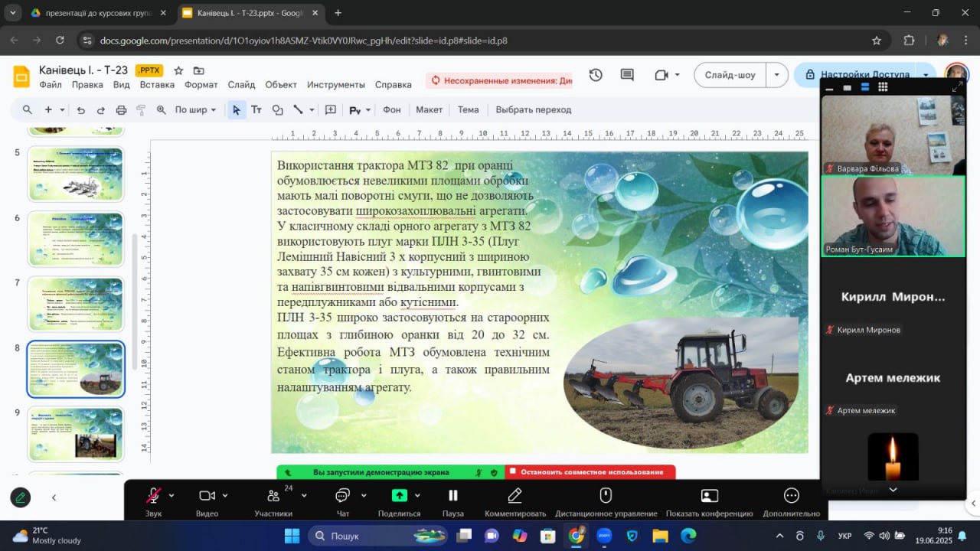
Task: Click Показать конференцию button
Action: (710, 500)
